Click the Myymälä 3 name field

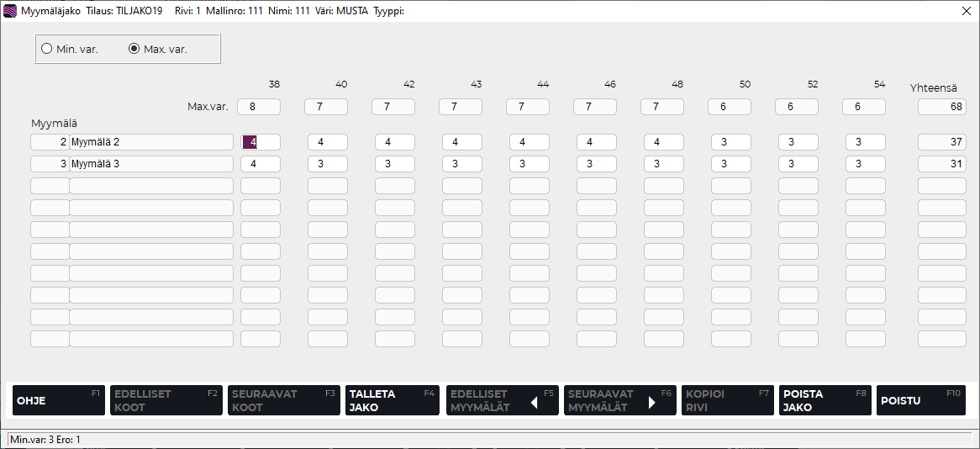[151, 164]
